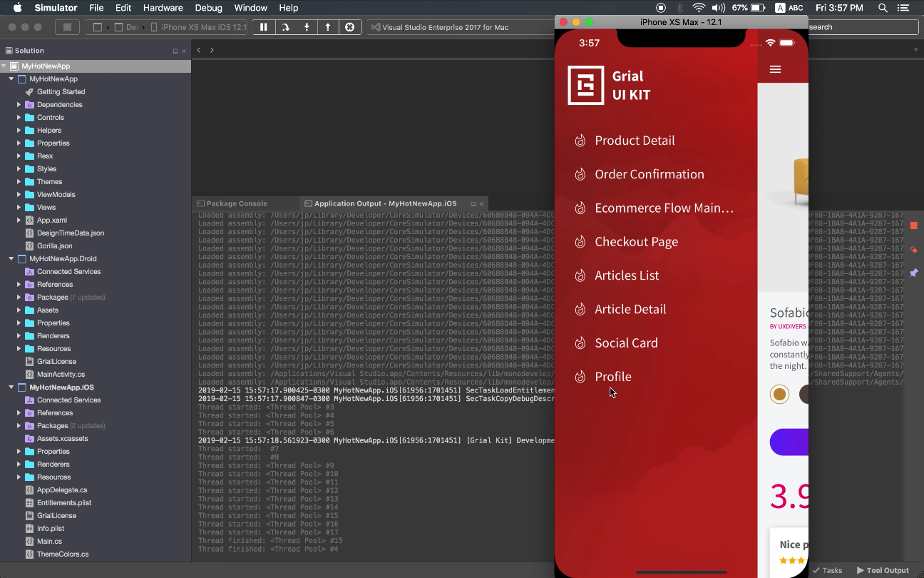Image resolution: width=924 pixels, height=578 pixels.
Task: Select the dark brown color swatch
Action: pos(804,394)
